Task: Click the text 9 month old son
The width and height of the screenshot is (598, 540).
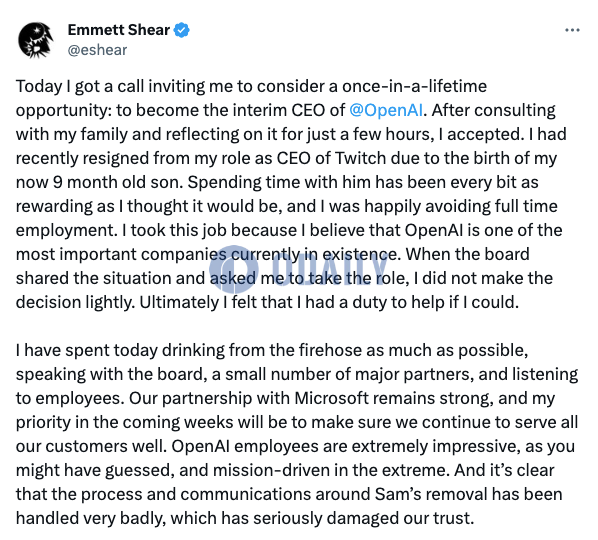Action: pos(119,182)
